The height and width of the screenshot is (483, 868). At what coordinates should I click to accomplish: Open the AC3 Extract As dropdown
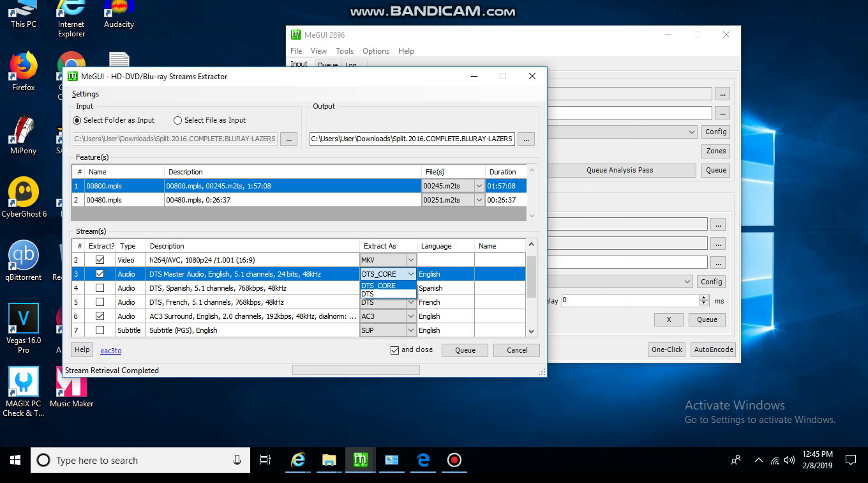(x=411, y=316)
